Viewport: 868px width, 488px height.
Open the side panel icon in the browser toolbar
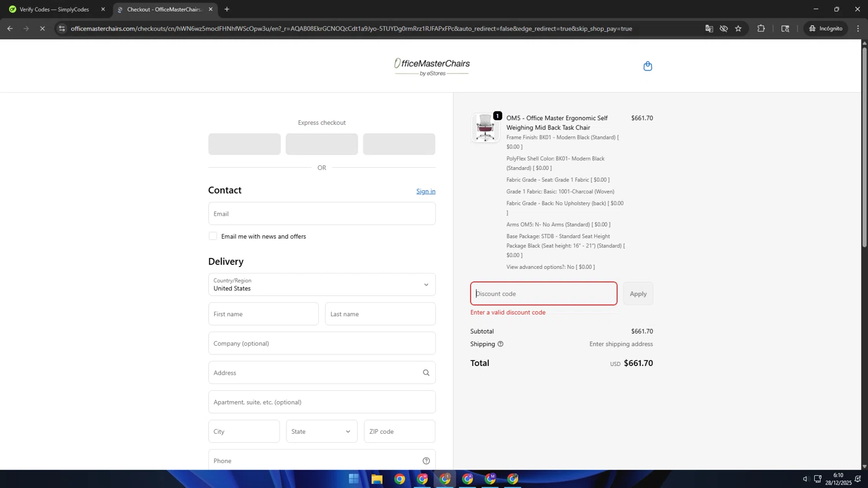[785, 28]
